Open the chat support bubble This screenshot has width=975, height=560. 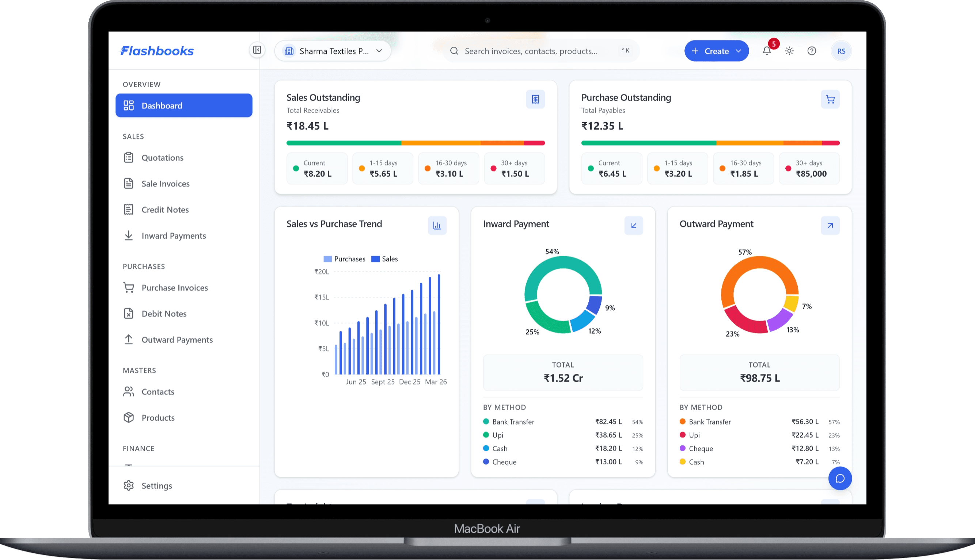[840, 478]
